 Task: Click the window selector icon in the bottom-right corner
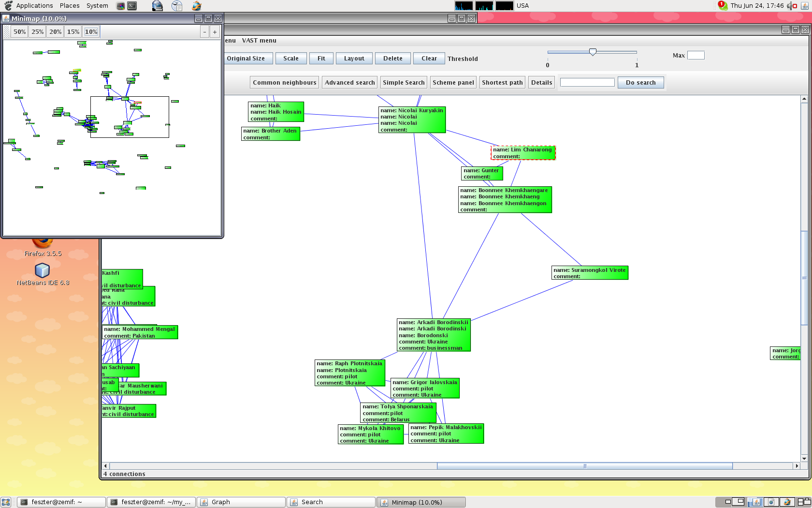pyautogui.click(x=804, y=502)
